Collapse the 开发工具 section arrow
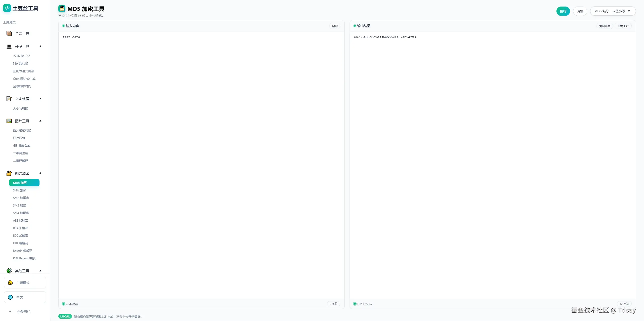 click(40, 46)
